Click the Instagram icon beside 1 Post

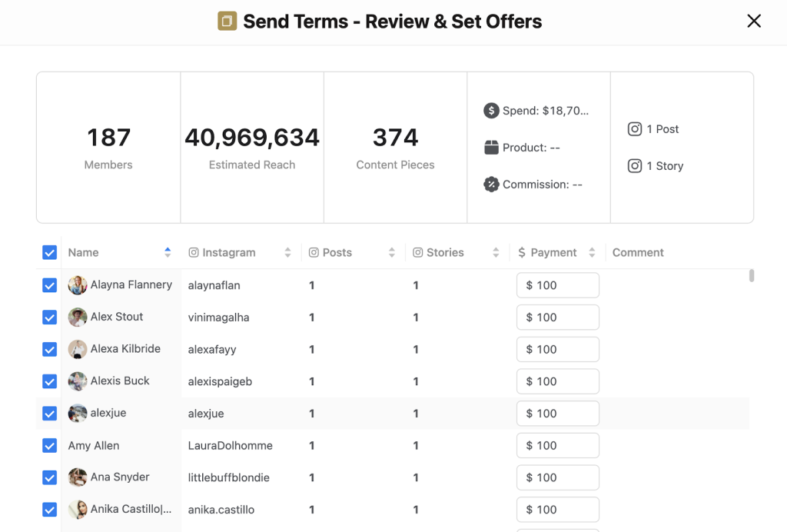click(634, 129)
